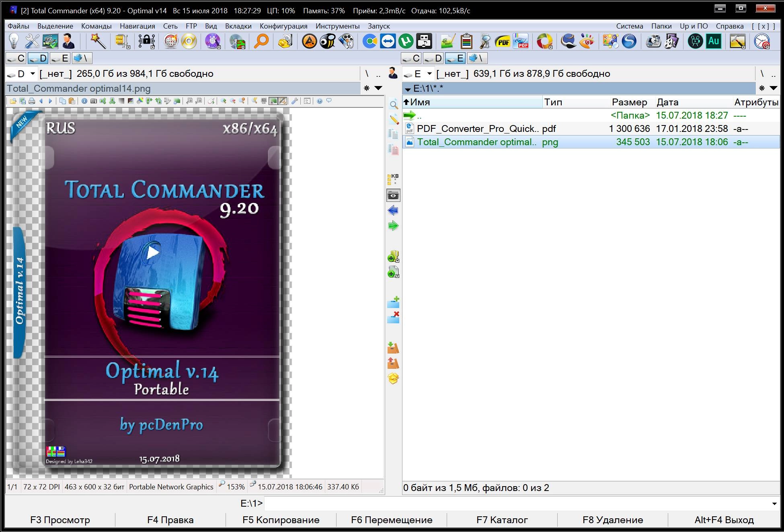Click the Total Commander cover image preview

pyautogui.click(x=149, y=293)
